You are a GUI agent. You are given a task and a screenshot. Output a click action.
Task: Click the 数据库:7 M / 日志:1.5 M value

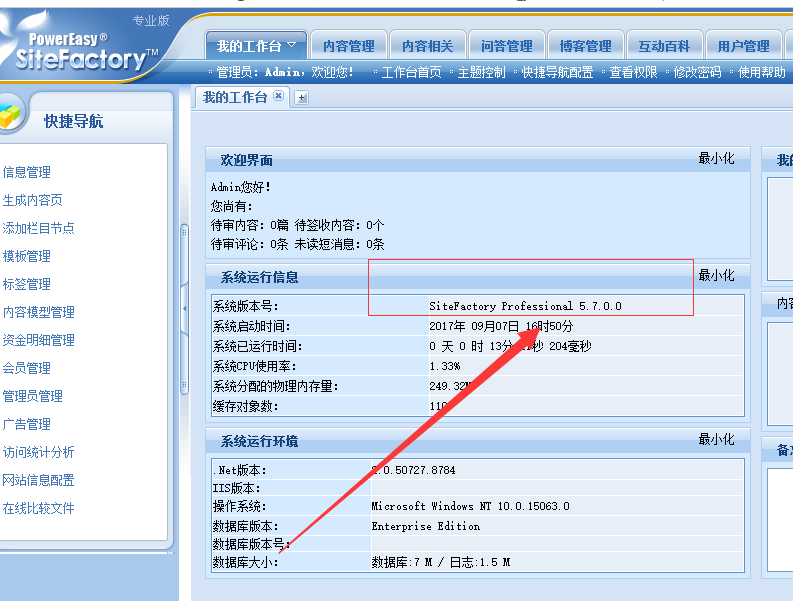(x=441, y=562)
